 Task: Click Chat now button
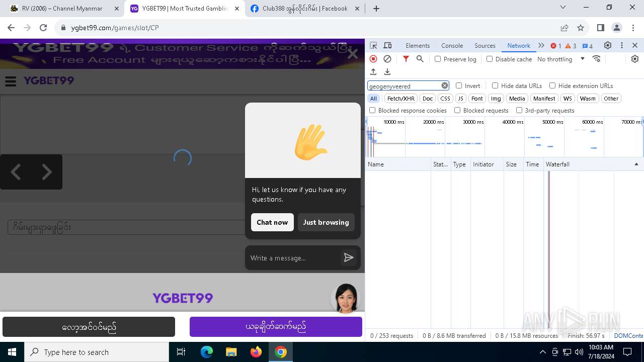tap(272, 222)
